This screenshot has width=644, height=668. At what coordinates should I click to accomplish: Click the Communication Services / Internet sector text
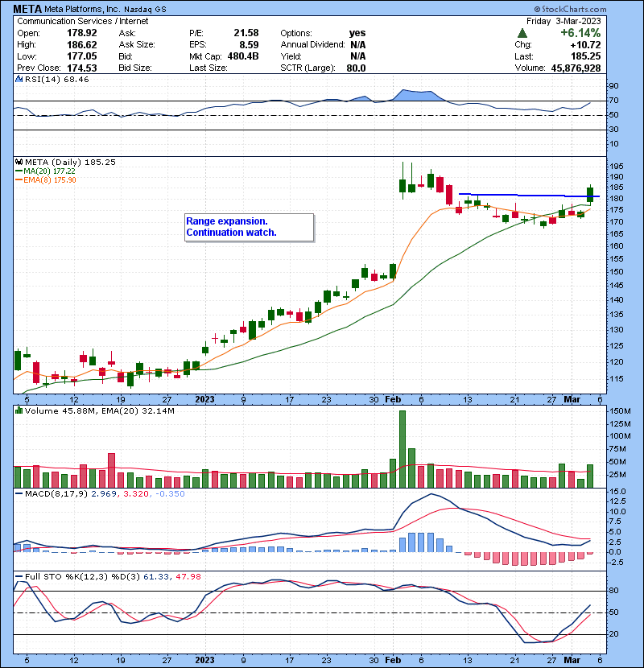[x=83, y=21]
